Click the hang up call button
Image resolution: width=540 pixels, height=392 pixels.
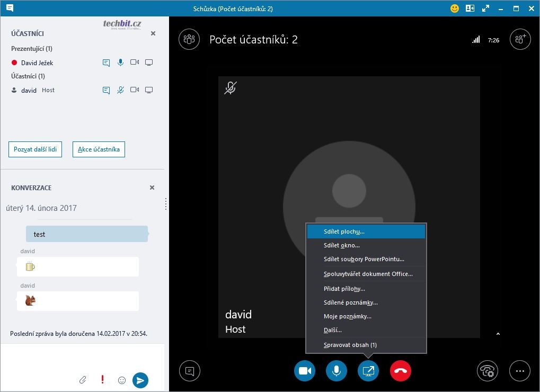coord(400,371)
